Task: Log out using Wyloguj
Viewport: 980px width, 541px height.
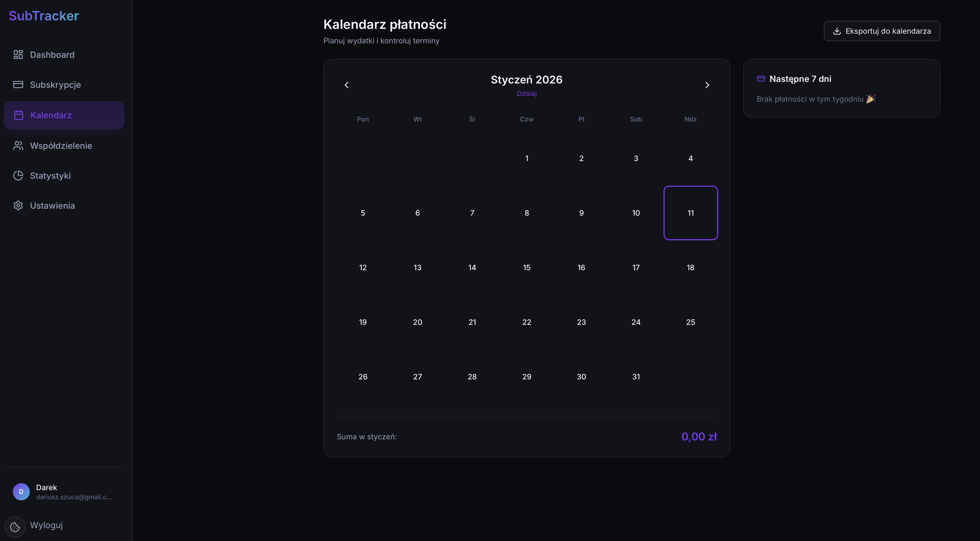Action: click(x=46, y=525)
